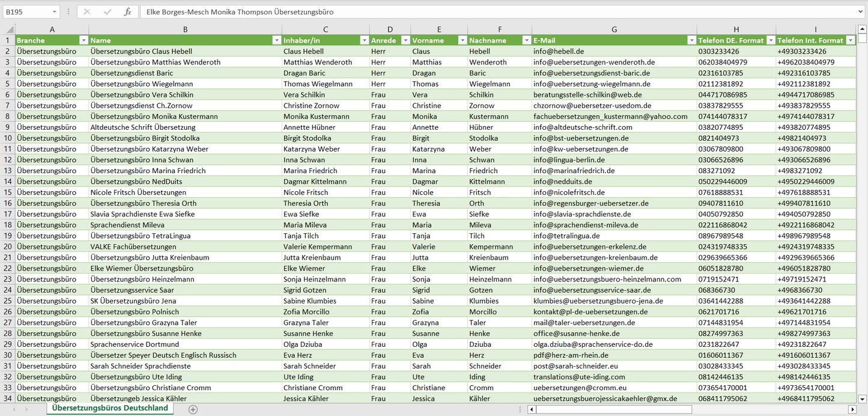Screen dimensions: 868x416
Task: Add a new sheet with plus icon
Action: pyautogui.click(x=193, y=409)
